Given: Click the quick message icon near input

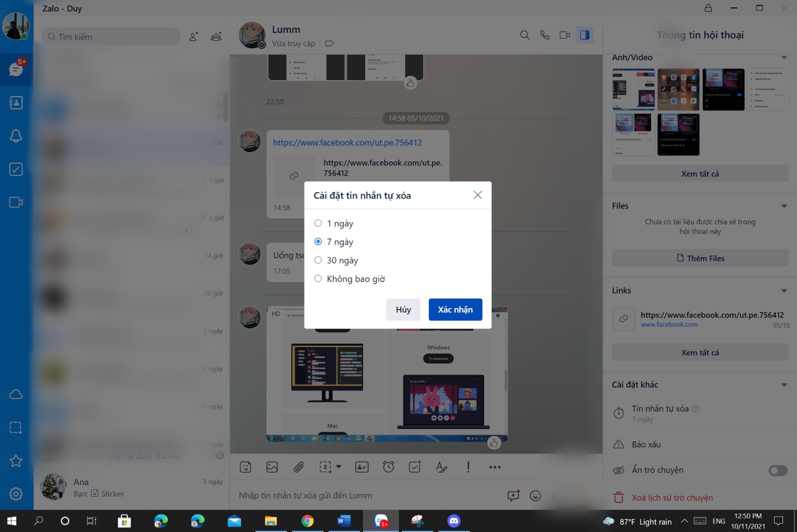Looking at the screenshot, I should coord(513,495).
